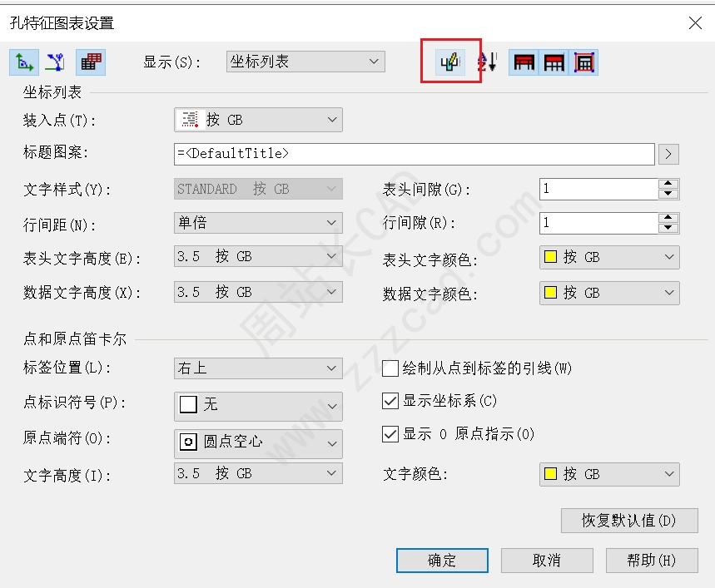Screen dimensions: 715x588
Task: Select the framed table style icon
Action: coord(583,62)
